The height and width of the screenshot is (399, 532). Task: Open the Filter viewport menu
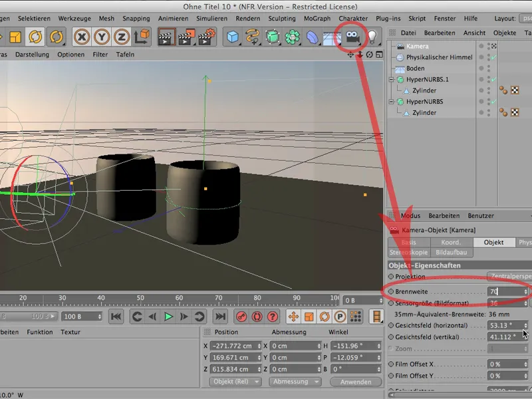(100, 55)
